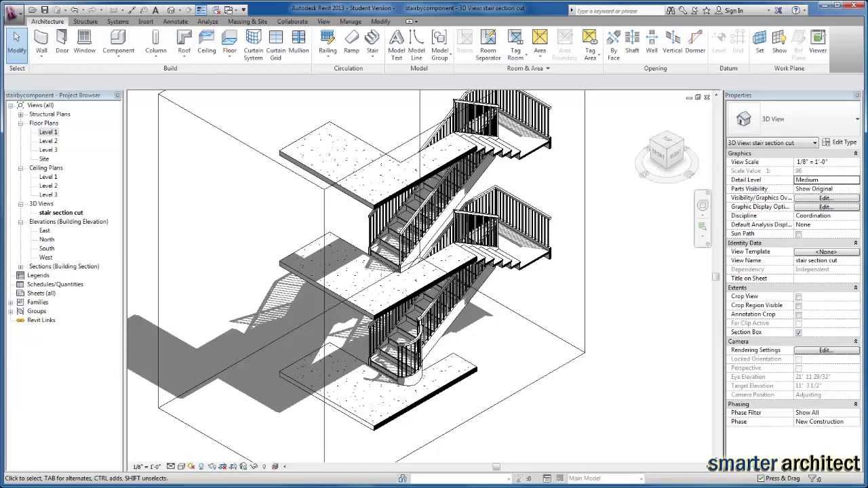Click the Room Separator tool

(488, 42)
